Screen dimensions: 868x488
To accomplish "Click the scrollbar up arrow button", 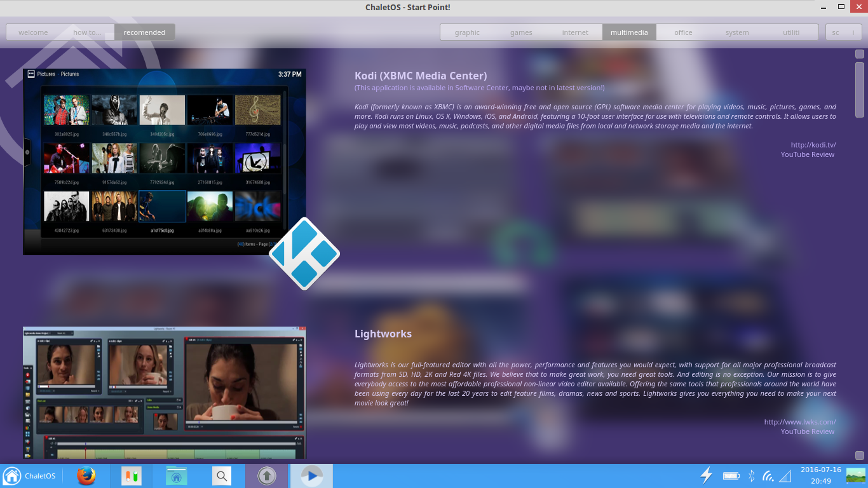I will tap(860, 54).
